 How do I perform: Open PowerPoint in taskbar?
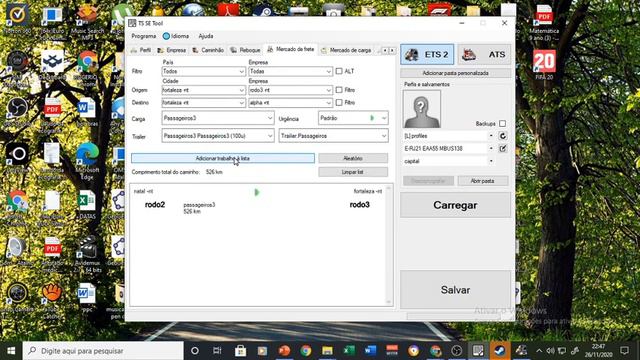coord(284,351)
